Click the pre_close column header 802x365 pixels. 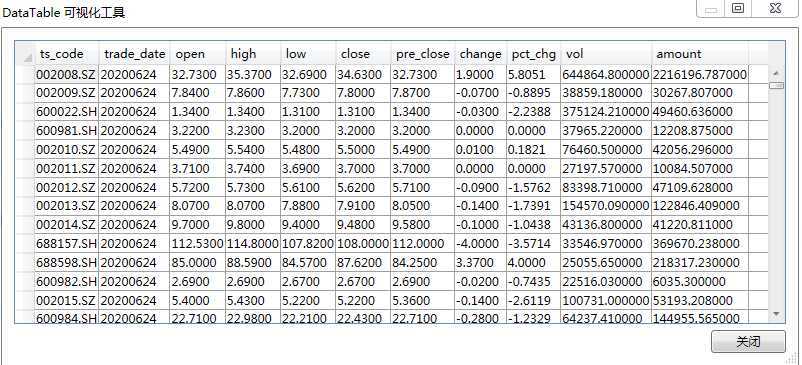pos(422,54)
